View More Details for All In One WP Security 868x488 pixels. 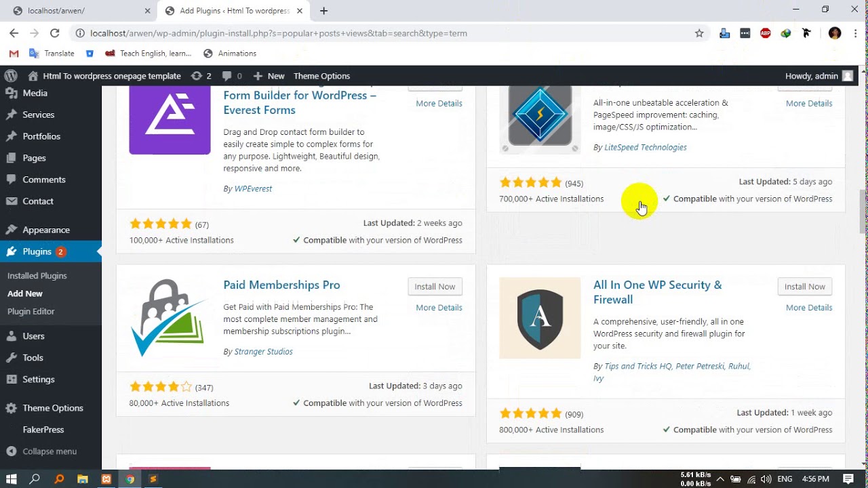pos(808,308)
